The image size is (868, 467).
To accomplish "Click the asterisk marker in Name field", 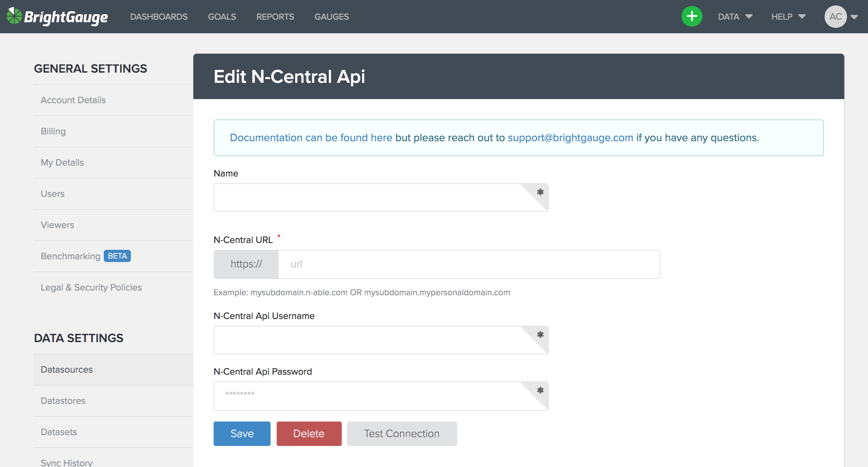I will [x=540, y=192].
